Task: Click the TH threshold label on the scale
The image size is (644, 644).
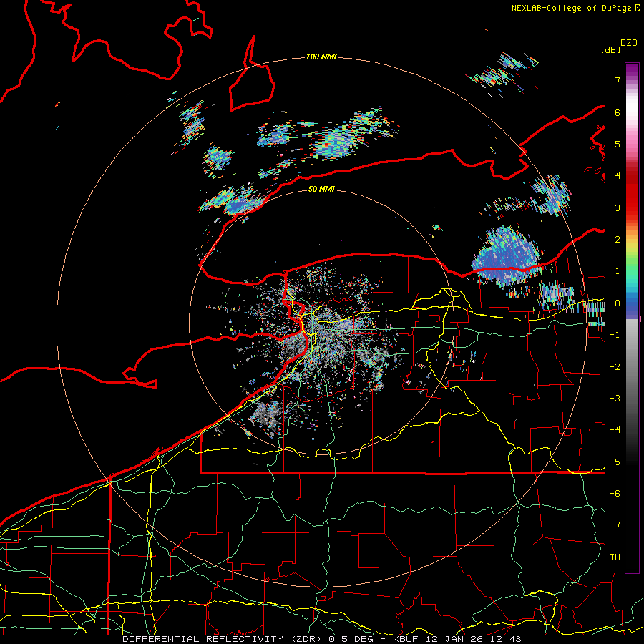Action: click(615, 557)
